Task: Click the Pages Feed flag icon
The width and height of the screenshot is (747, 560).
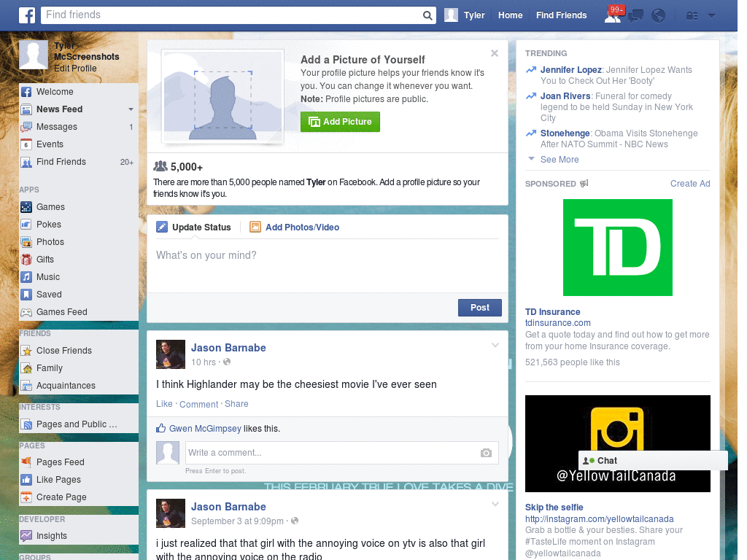Action: click(27, 462)
